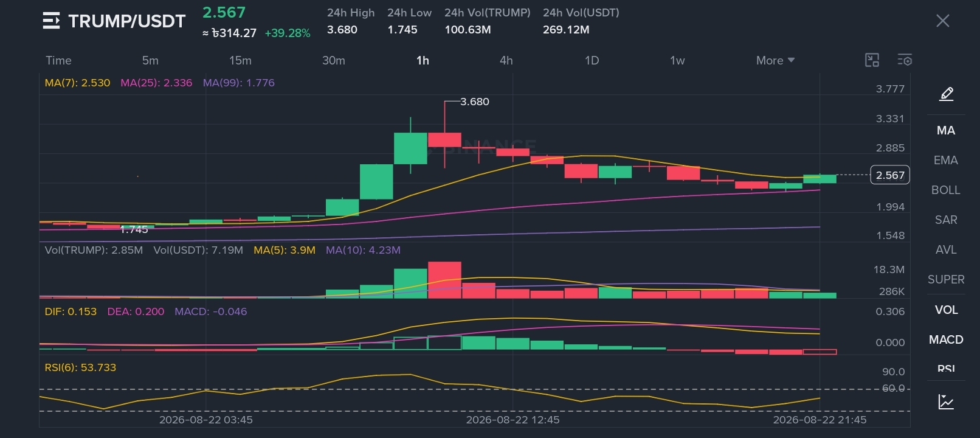Toggle the VOL sub-indicator
This screenshot has width=980, height=438.
tap(946, 310)
